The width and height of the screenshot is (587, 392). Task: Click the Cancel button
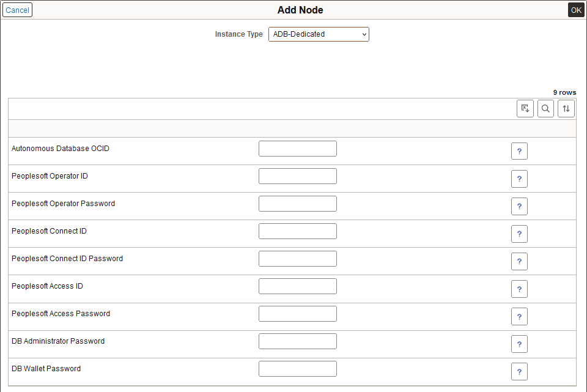(17, 10)
